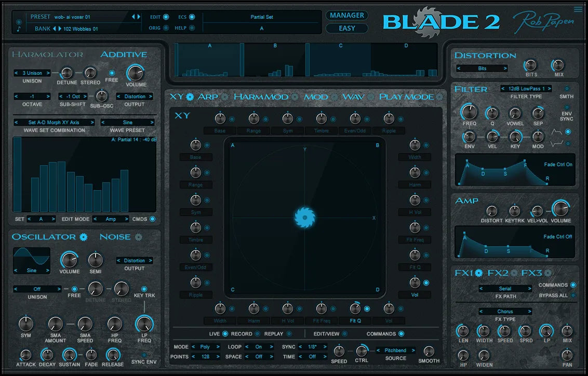Enable REPLAY mode toggle
Viewport: 588px width, 376px height.
289,333
